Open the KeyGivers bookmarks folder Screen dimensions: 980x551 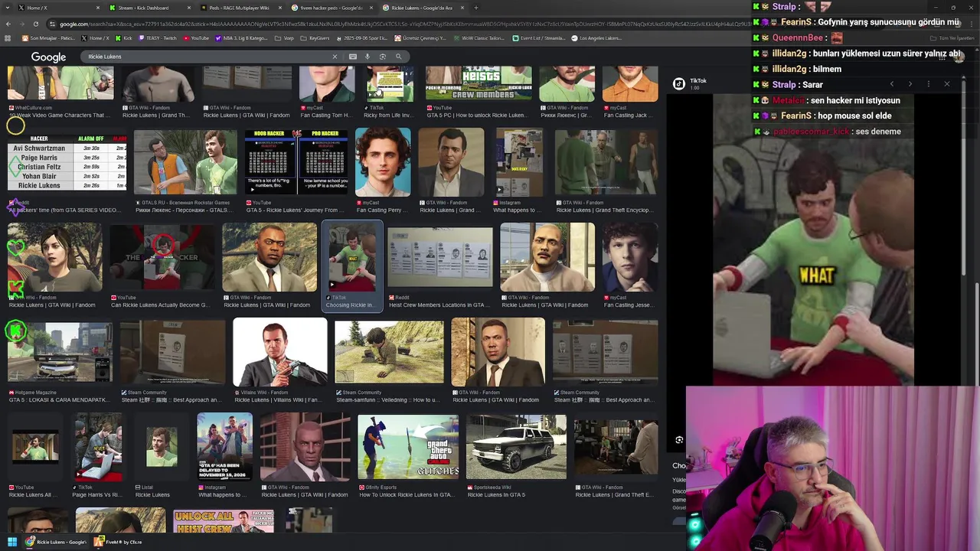click(315, 38)
